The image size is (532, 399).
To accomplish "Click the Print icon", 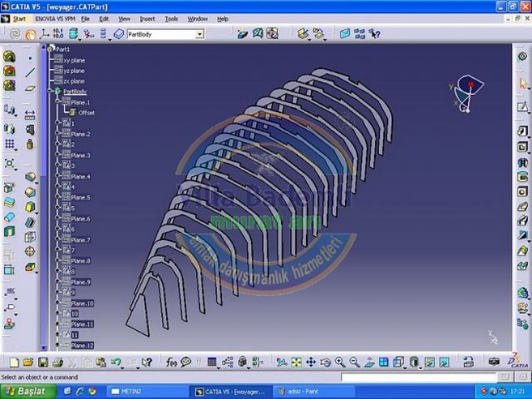I will (57, 362).
